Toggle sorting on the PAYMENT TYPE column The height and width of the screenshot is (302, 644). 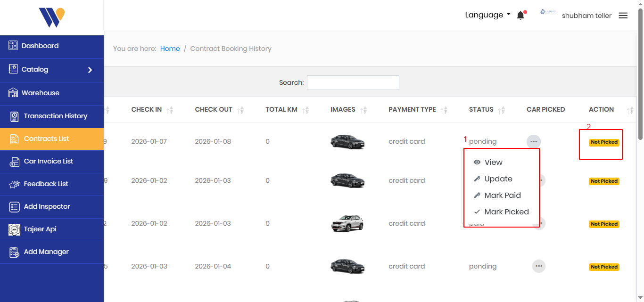[x=444, y=109]
